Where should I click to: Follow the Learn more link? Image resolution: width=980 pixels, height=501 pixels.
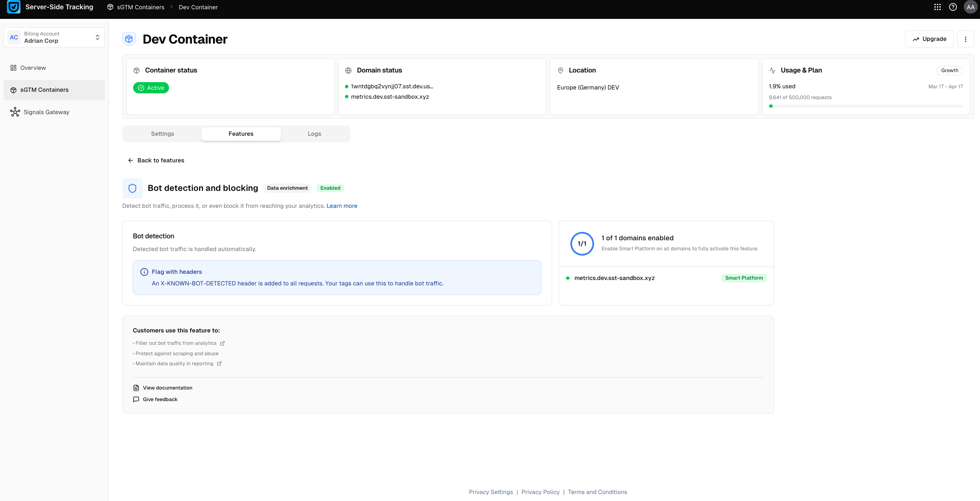point(341,206)
